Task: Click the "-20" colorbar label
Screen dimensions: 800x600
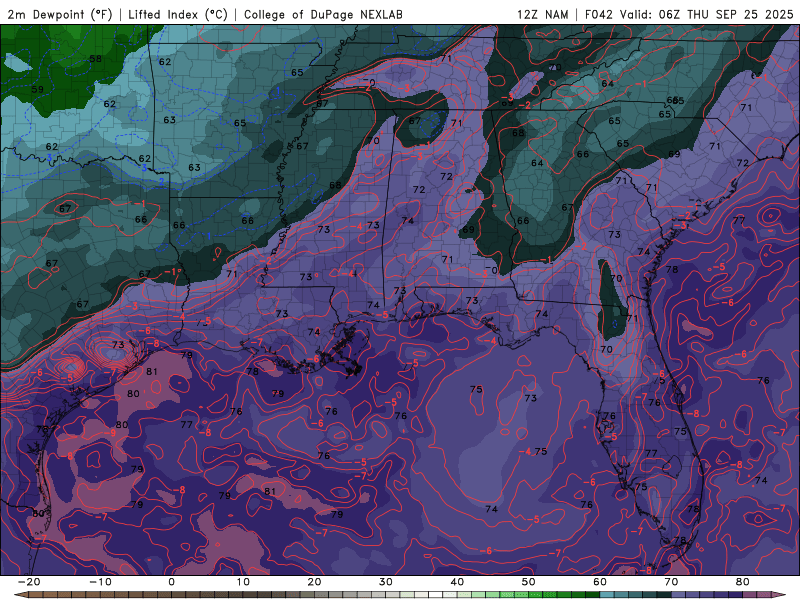Action: 29,582
